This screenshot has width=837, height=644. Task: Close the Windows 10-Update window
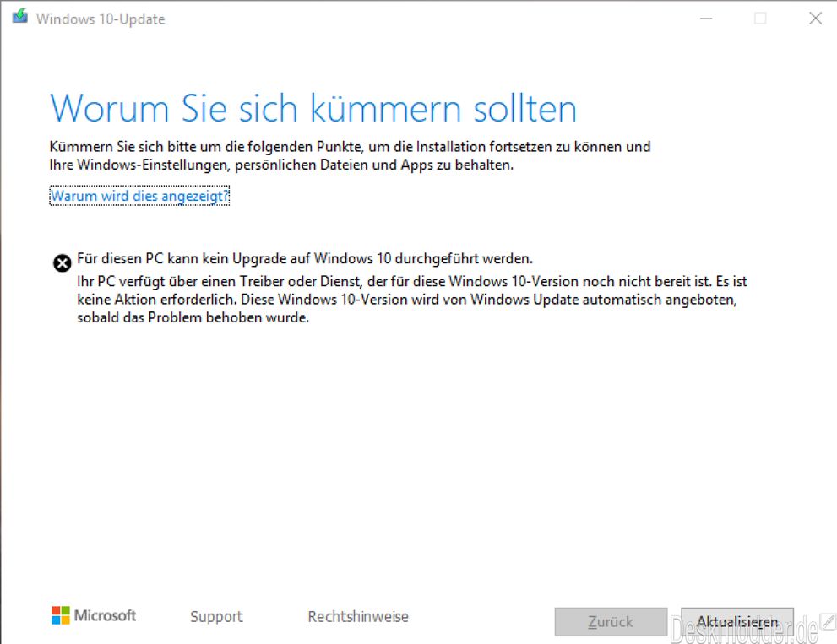point(815,19)
